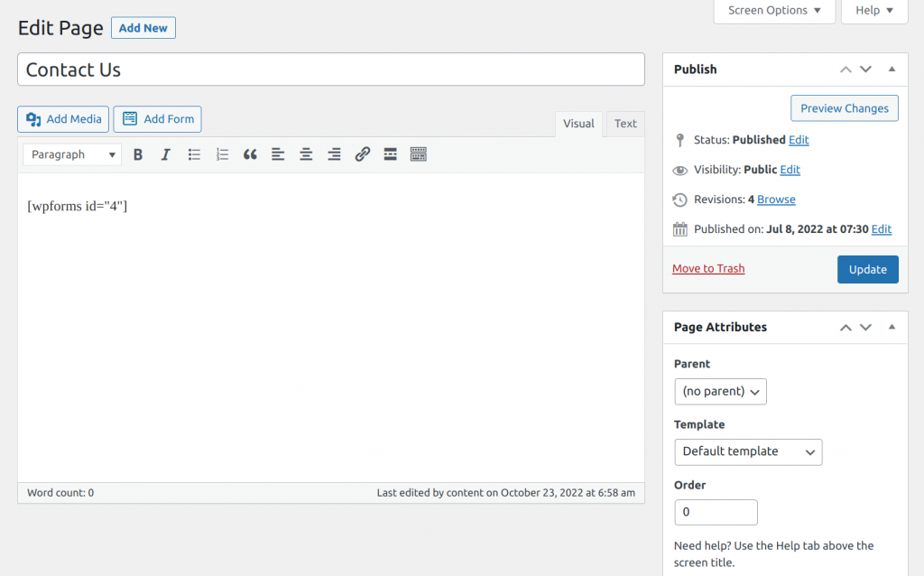
Task: Open the Template dropdown
Action: point(748,451)
